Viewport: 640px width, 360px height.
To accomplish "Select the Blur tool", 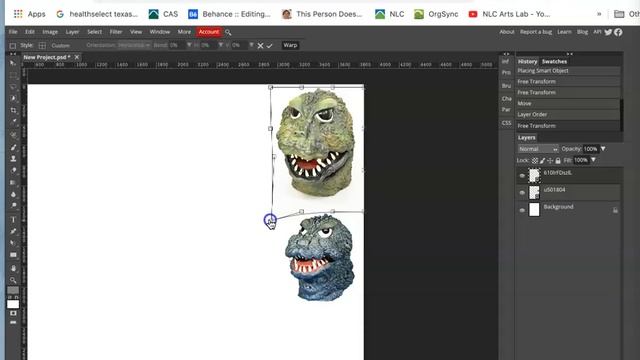I will point(13,194).
